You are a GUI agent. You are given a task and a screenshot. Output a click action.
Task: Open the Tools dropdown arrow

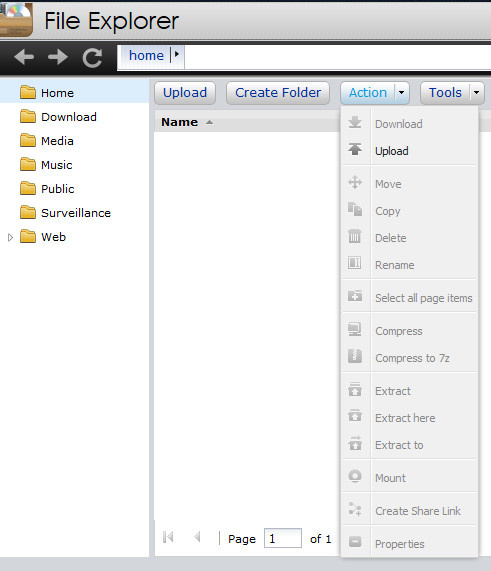[476, 92]
